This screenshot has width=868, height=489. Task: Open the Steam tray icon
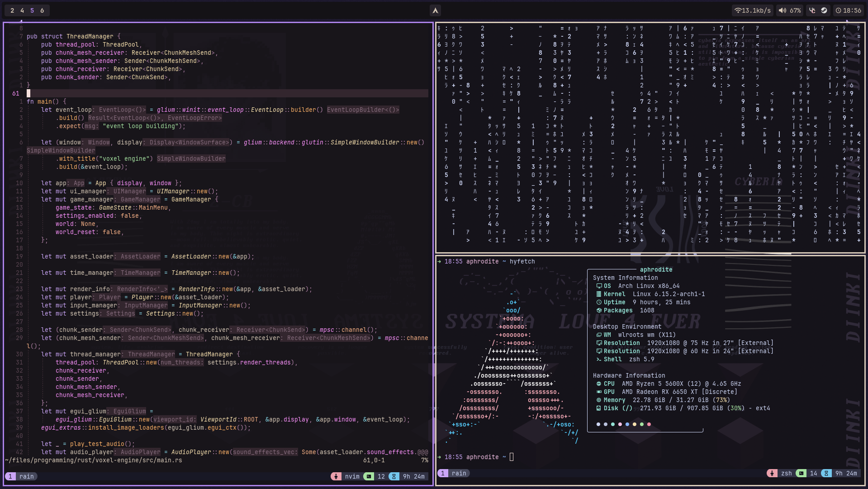(824, 10)
